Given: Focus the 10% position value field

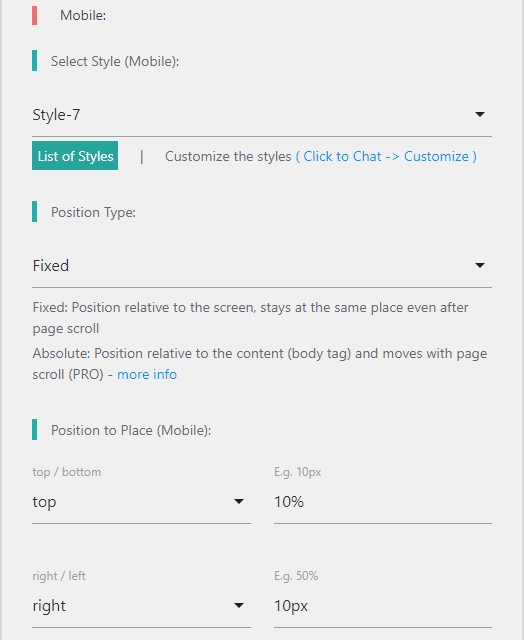Looking at the screenshot, I should (x=383, y=502).
